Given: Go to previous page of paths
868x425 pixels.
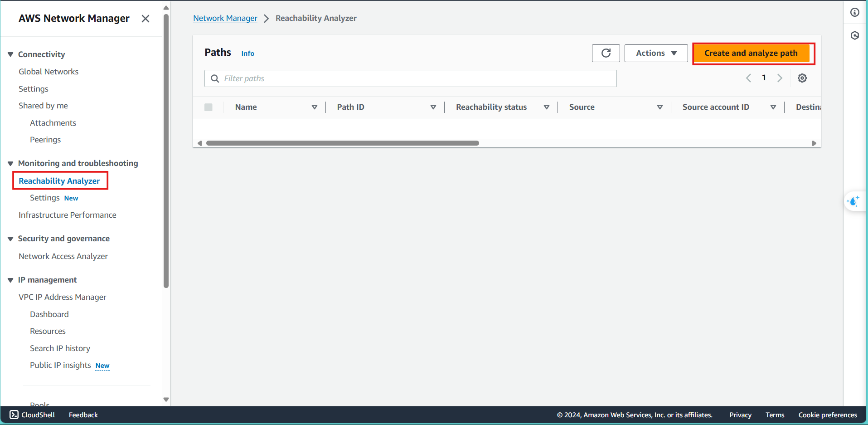Looking at the screenshot, I should [x=748, y=78].
